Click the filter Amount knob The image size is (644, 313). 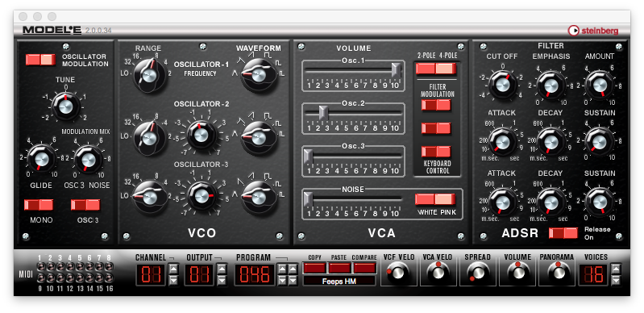coord(600,85)
